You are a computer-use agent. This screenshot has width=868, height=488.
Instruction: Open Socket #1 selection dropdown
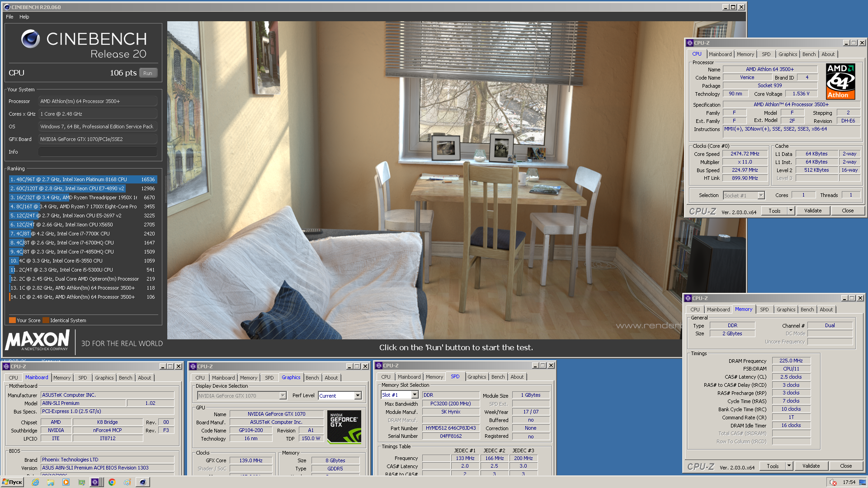click(761, 196)
